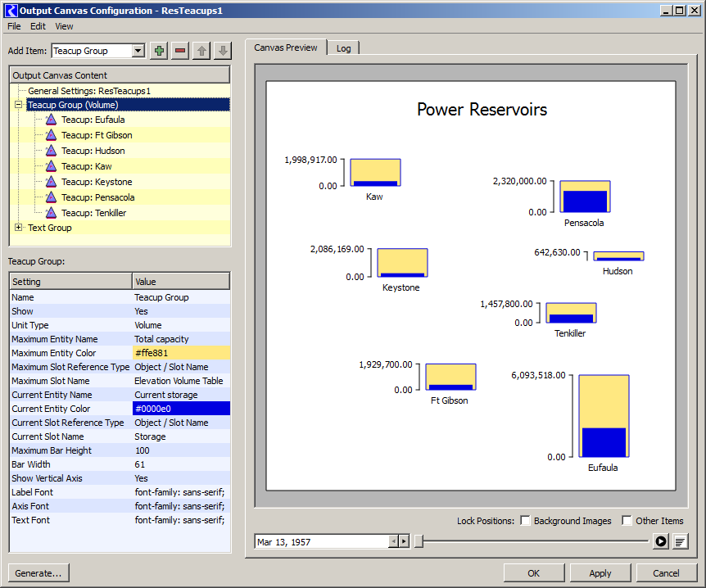706x588 pixels.
Task: Click the Mar 13, 1957 date field
Action: 322,541
